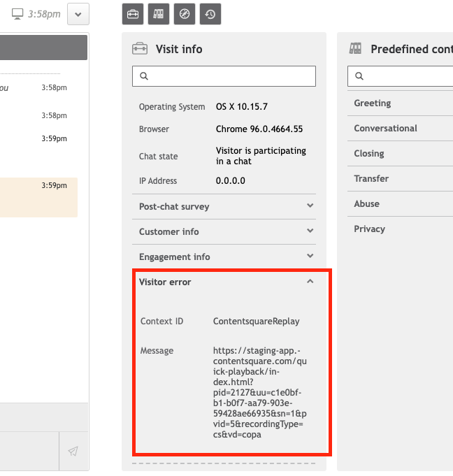Expand the Engagement info section
Viewport: 453px width, 476px height.
(x=224, y=257)
